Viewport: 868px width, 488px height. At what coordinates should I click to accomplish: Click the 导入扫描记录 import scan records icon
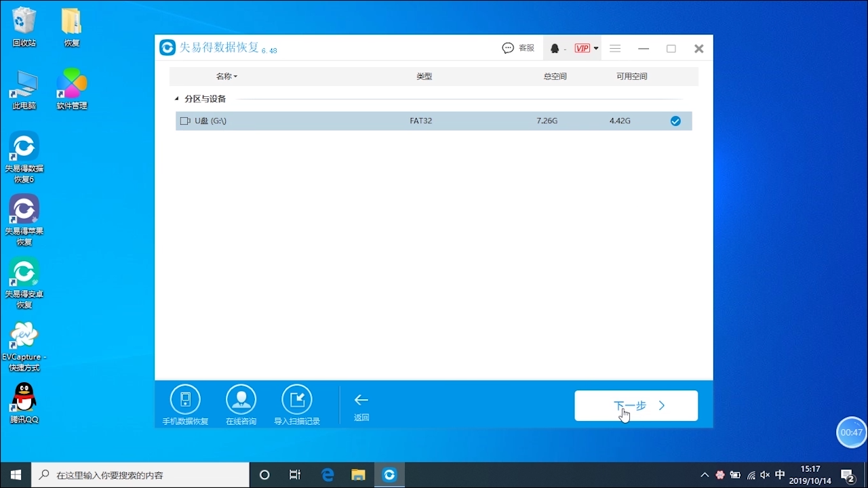[296, 399]
